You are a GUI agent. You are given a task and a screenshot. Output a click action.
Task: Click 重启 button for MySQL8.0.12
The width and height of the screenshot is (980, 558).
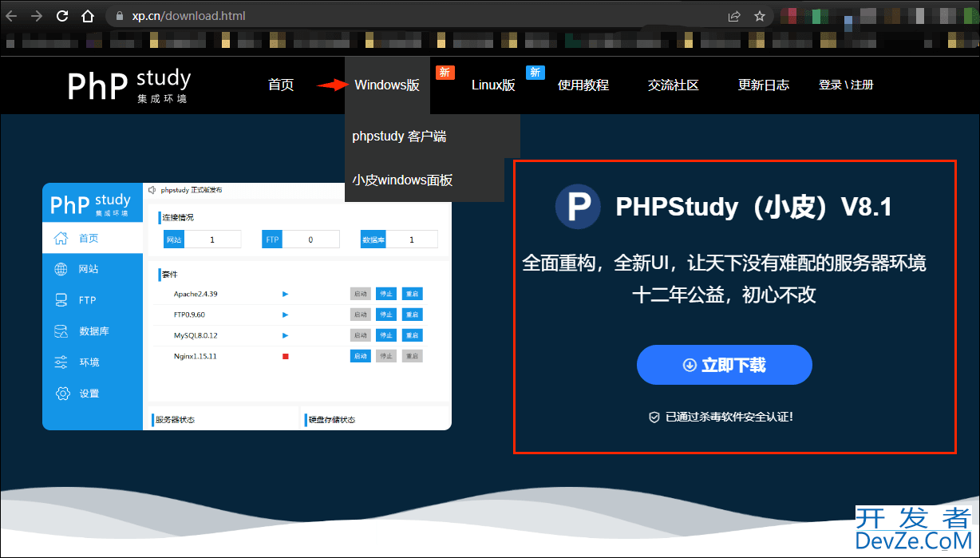tap(412, 335)
